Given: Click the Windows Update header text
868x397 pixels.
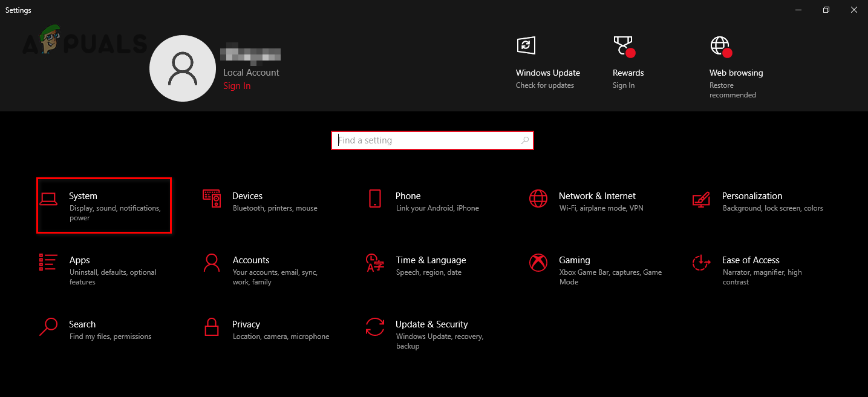Looking at the screenshot, I should (x=548, y=73).
